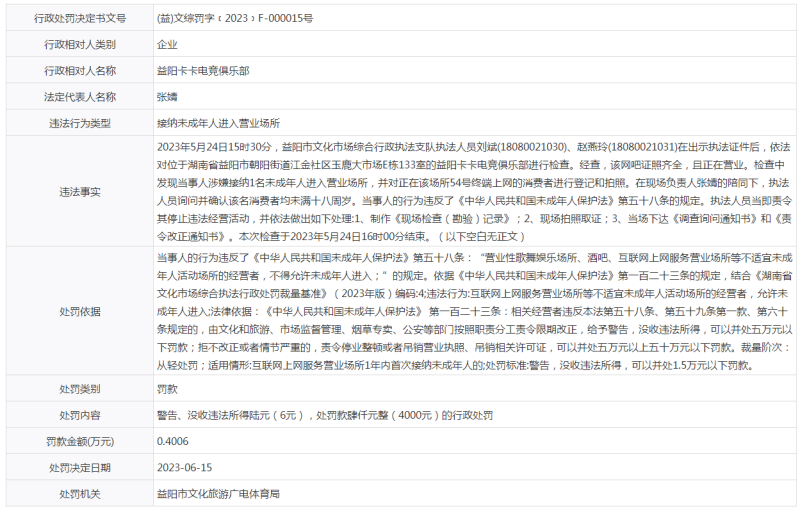
Task: Select the 罚款 penalty category value
Action: [x=167, y=388]
